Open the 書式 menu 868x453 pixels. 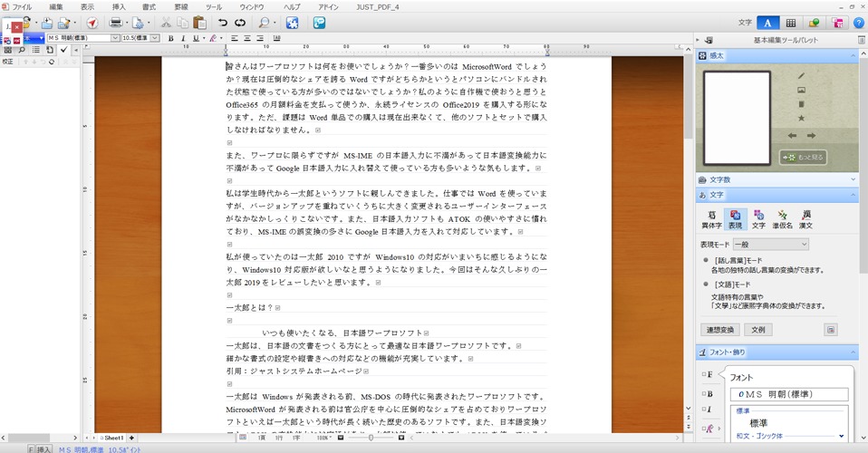coord(149,7)
